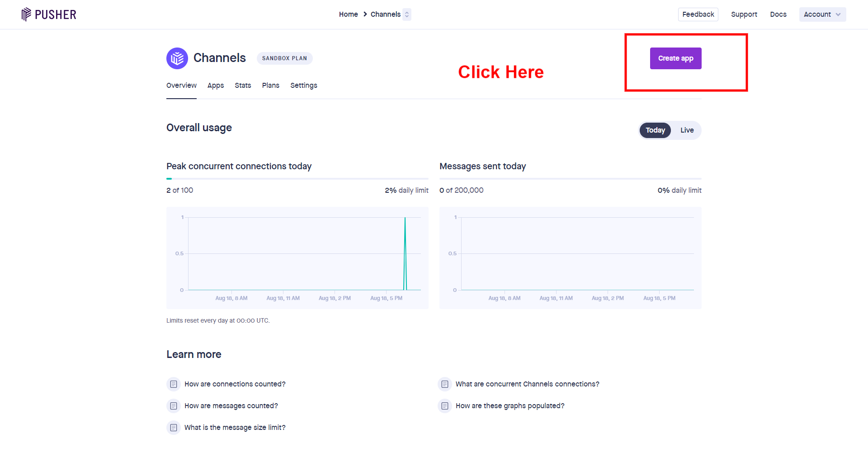The width and height of the screenshot is (868, 472).
Task: Click the 'Learn more' heading
Action: point(194,354)
